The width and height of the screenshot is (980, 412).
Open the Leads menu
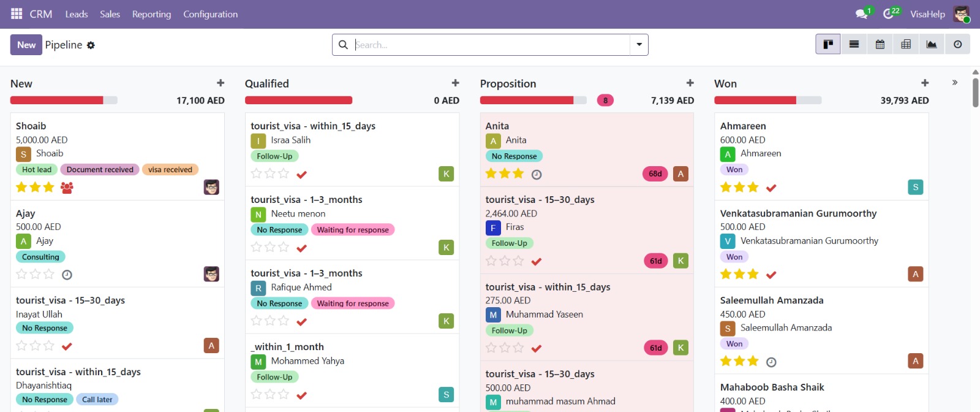(x=77, y=14)
